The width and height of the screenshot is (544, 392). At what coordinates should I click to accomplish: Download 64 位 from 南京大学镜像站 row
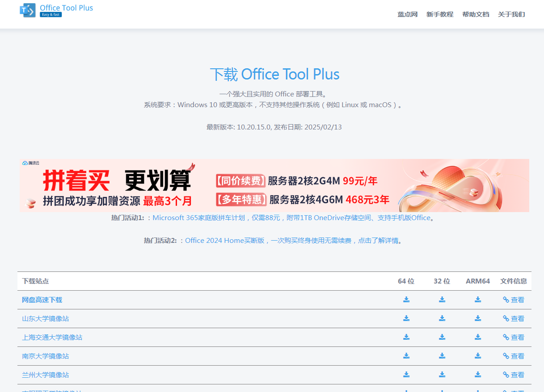406,356
